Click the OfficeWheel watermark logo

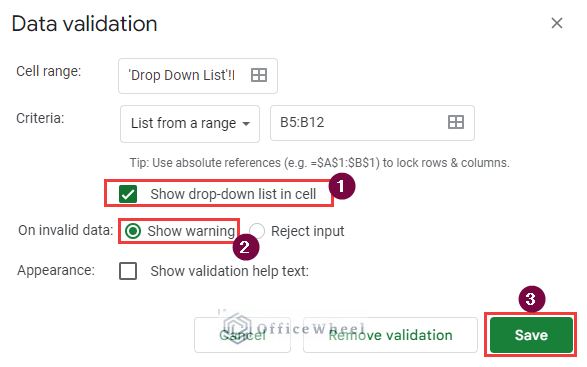(x=238, y=328)
